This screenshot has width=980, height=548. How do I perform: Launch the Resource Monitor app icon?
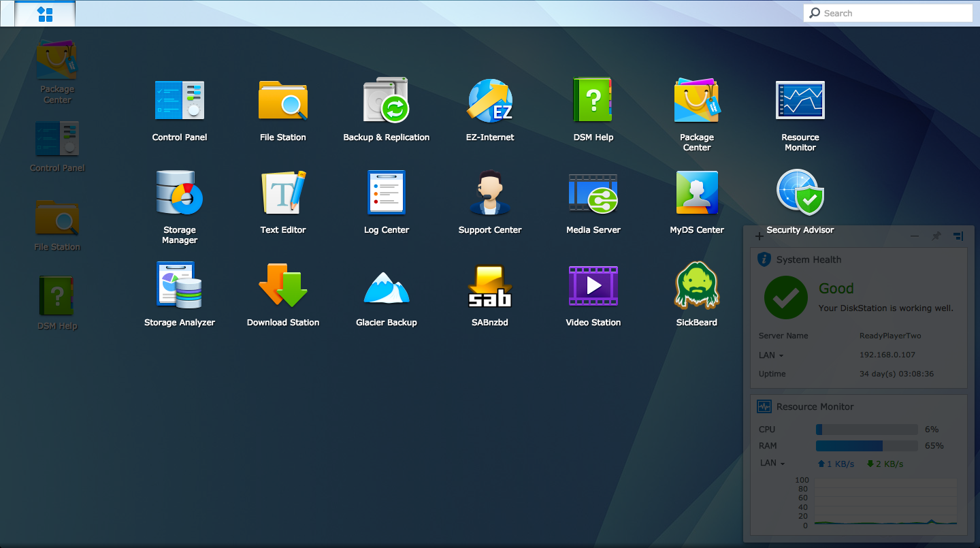800,101
